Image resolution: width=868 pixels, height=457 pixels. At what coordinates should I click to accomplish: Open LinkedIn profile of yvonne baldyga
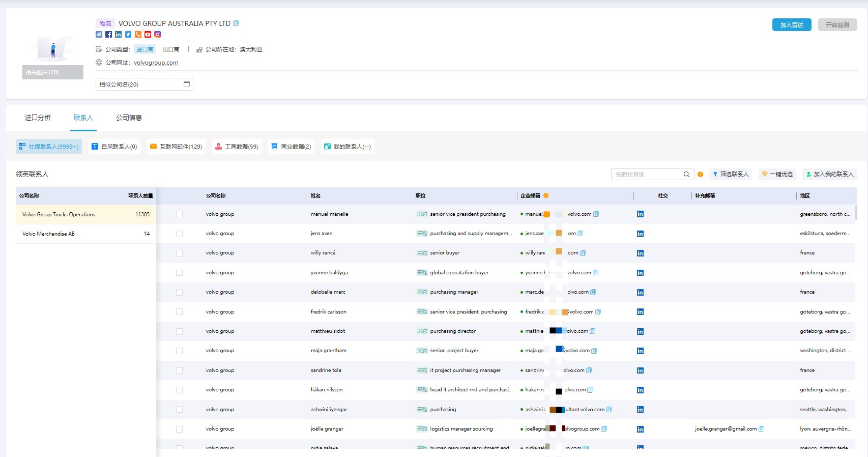click(640, 273)
